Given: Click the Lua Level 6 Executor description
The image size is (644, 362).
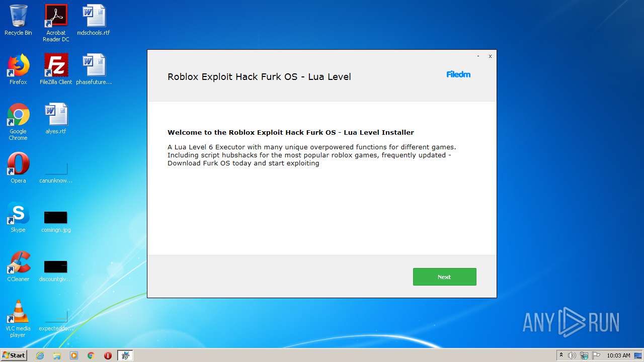Looking at the screenshot, I should [x=312, y=155].
